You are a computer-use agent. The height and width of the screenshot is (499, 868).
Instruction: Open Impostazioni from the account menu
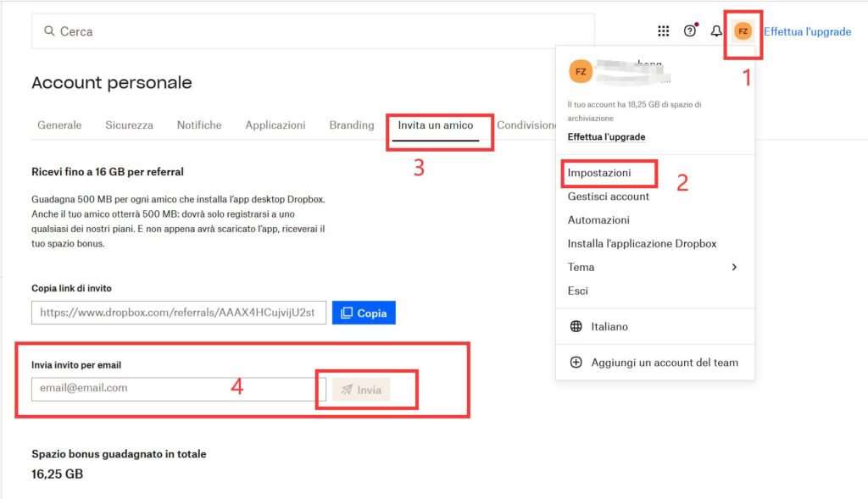point(599,173)
